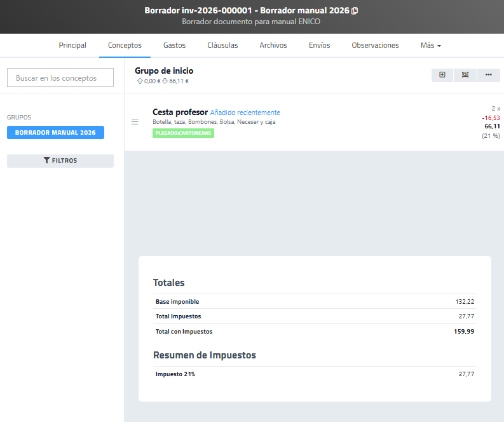
Task: Copy the draft title with the clipboard icon
Action: 355,11
